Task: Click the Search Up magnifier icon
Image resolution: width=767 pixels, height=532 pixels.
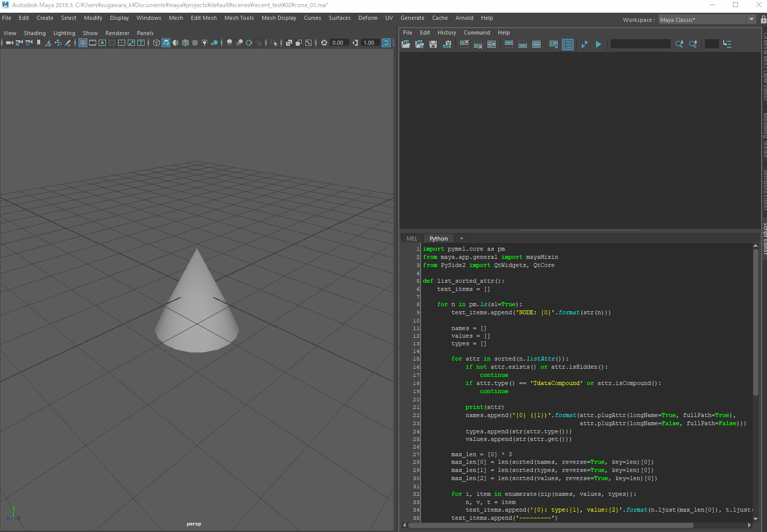Action: 693,44
